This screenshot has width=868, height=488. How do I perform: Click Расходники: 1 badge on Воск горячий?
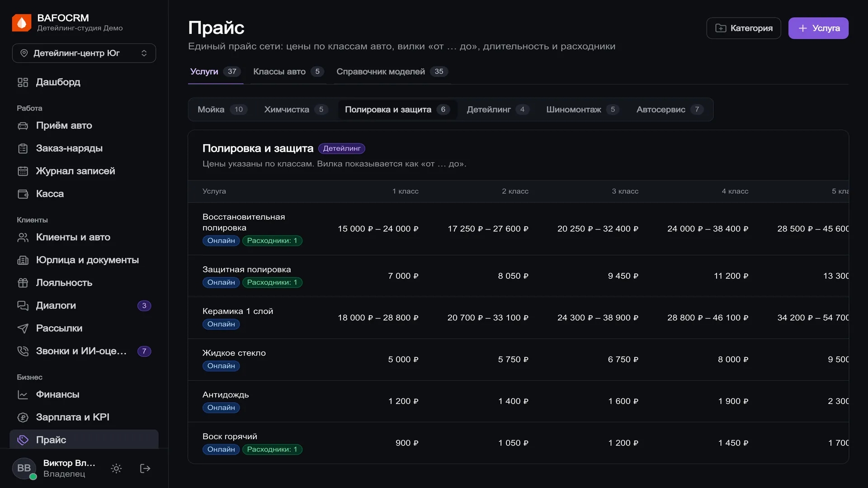point(272,450)
